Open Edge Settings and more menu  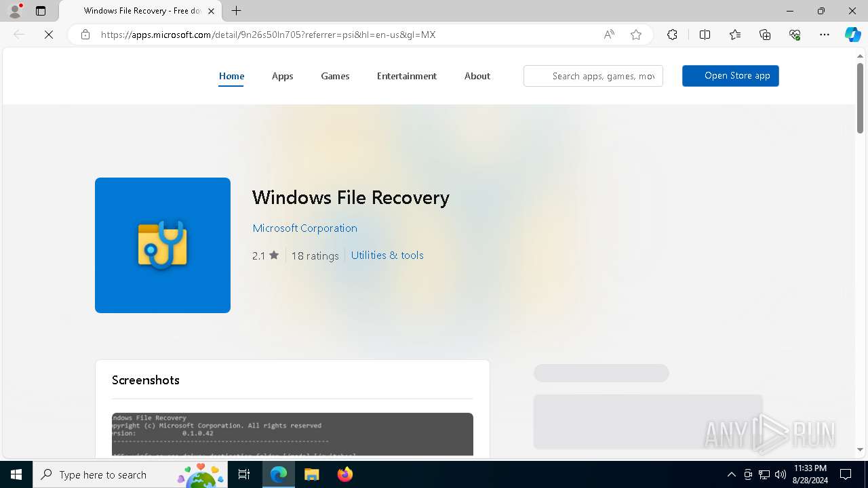point(825,35)
